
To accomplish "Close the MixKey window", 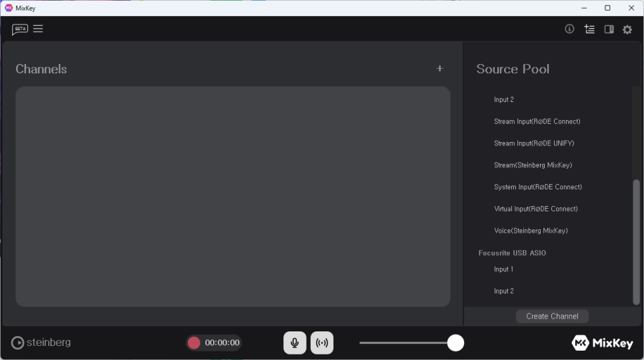I will point(631,8).
